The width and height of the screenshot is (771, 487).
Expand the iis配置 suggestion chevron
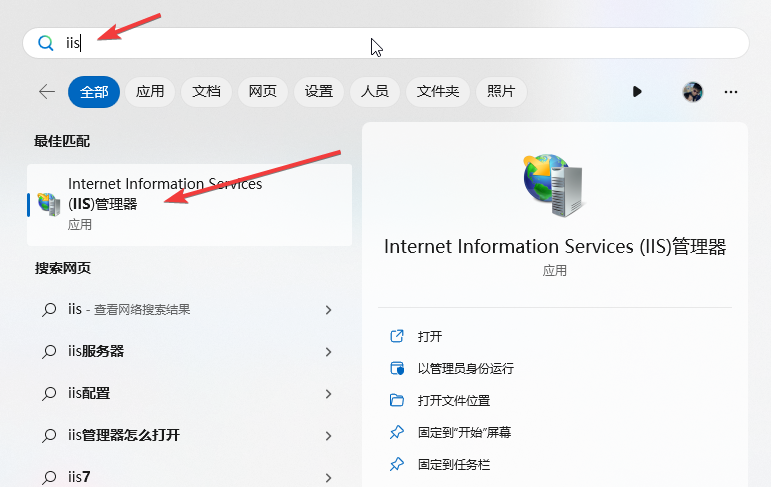point(328,394)
